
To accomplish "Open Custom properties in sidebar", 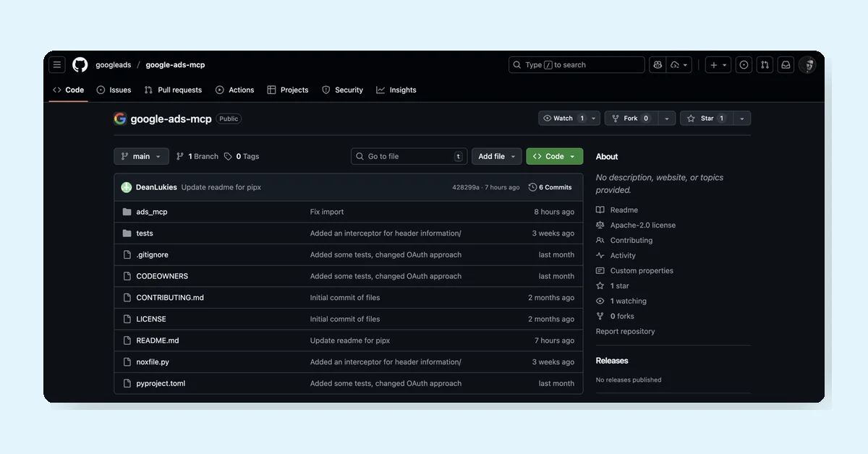I will tap(634, 271).
